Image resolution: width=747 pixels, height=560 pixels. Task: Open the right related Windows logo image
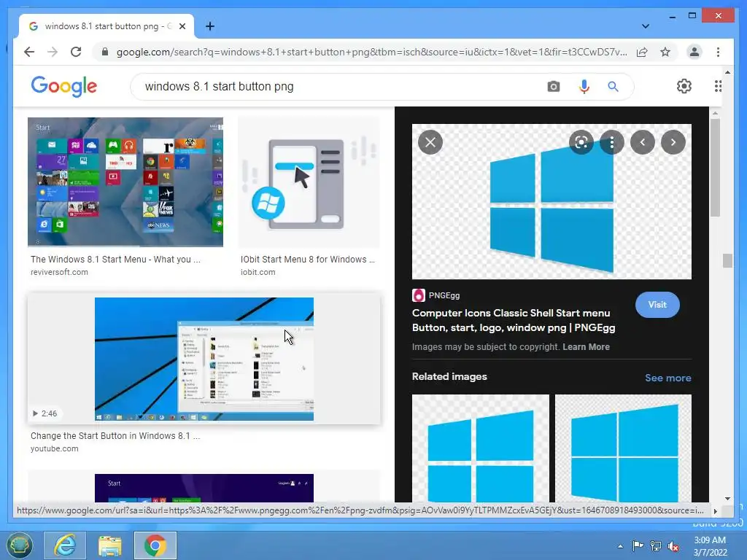click(623, 448)
